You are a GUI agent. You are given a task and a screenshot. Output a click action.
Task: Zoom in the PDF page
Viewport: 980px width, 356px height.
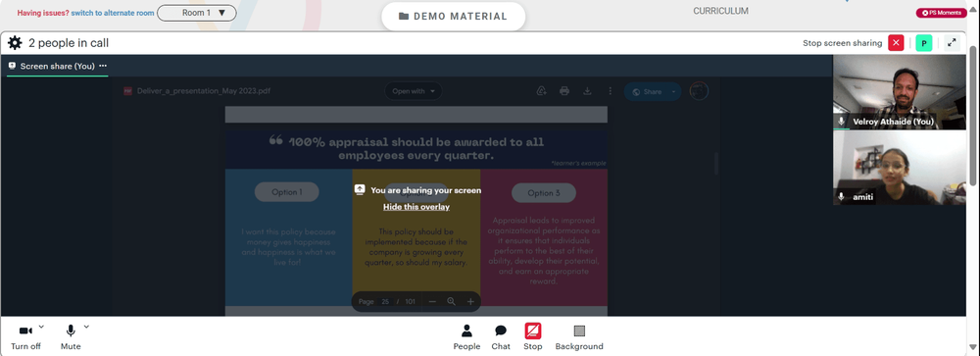pos(470,301)
